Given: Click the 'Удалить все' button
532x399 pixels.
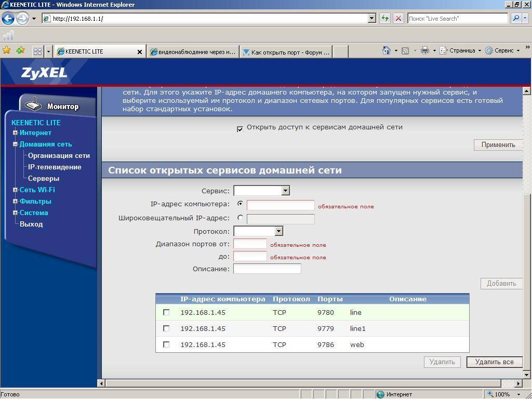Looking at the screenshot, I should pos(495,362).
